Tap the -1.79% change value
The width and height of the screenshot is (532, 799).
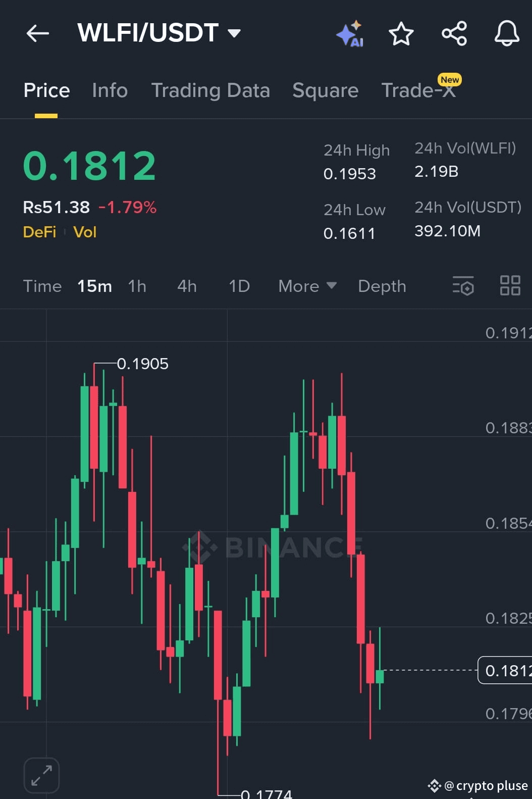[128, 207]
